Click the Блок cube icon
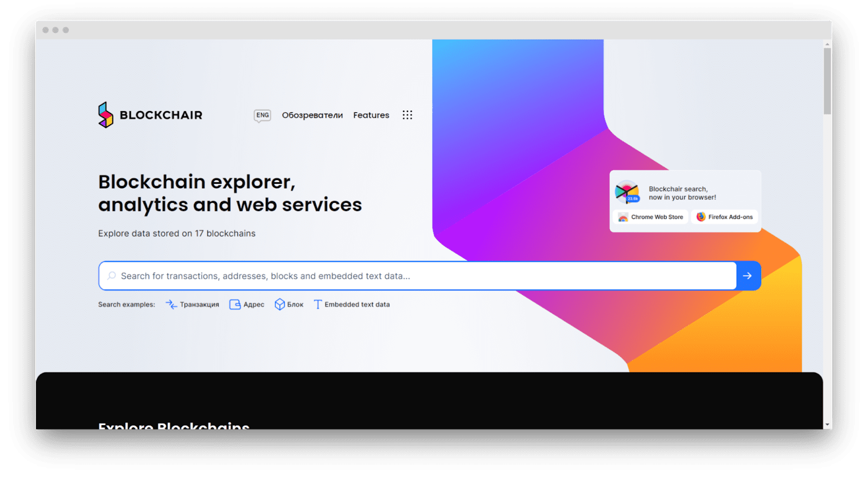Viewport: 868px width, 481px height. pyautogui.click(x=279, y=305)
